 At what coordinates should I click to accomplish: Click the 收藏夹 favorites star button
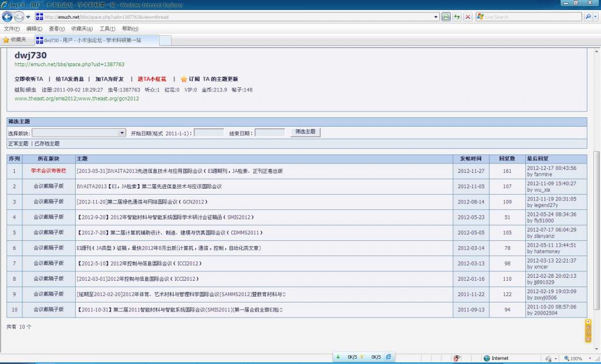click(15, 40)
